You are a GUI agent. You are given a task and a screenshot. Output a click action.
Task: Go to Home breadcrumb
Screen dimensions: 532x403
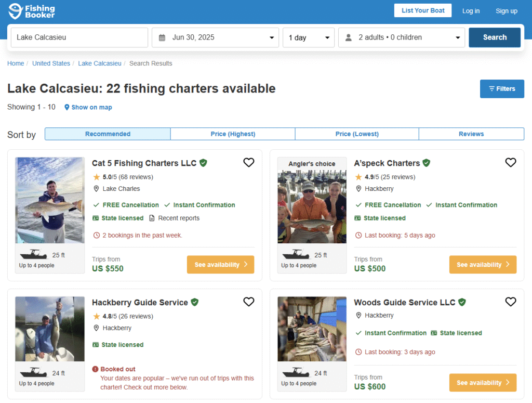[16, 63]
